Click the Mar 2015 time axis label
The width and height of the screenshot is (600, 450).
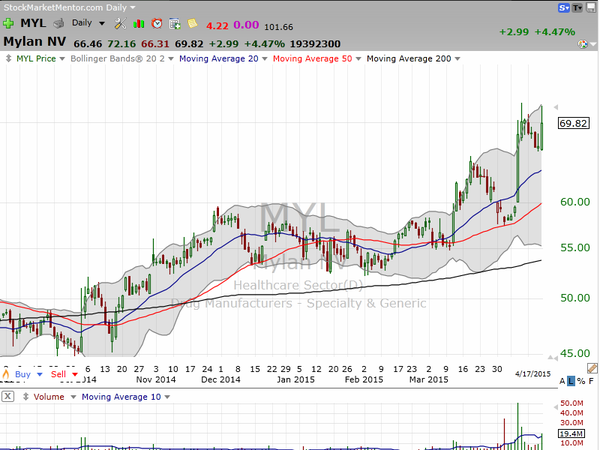(x=429, y=380)
